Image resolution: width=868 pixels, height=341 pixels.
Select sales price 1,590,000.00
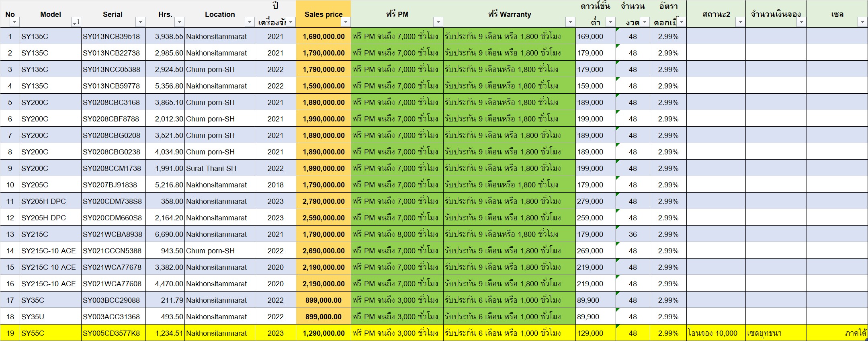(x=323, y=86)
